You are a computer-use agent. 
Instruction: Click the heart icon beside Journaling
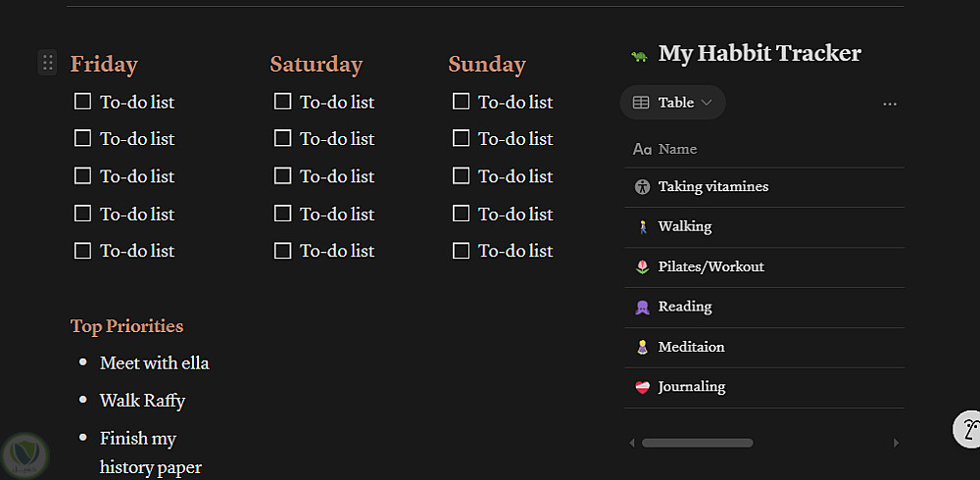click(643, 388)
